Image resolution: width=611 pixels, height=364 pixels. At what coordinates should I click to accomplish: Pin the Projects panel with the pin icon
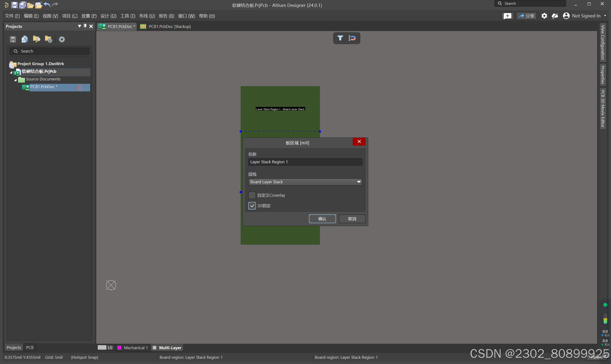[x=85, y=26]
